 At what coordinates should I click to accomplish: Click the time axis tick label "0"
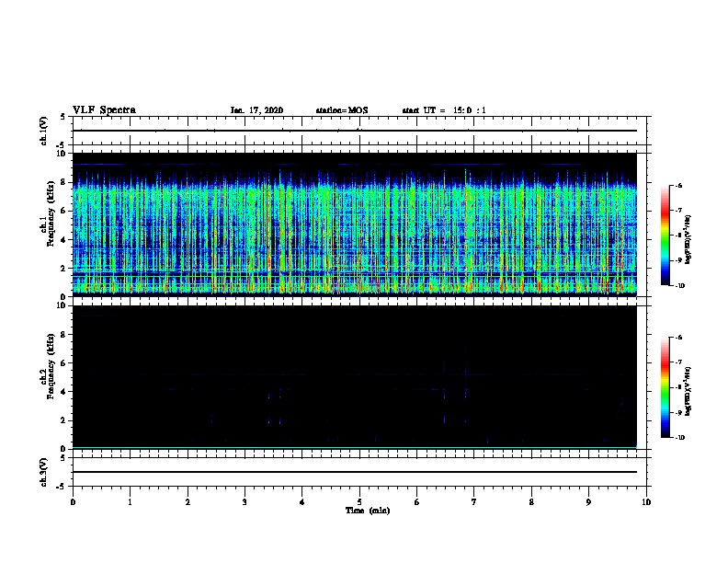tap(73, 502)
